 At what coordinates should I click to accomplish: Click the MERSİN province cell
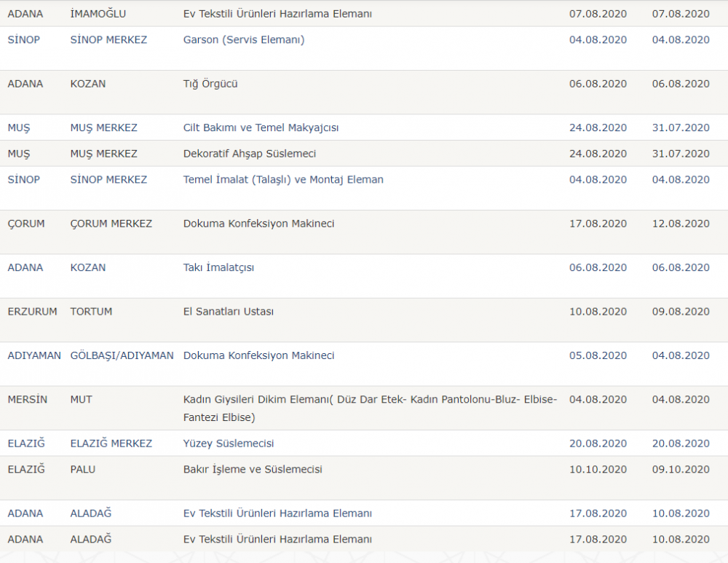(27, 400)
